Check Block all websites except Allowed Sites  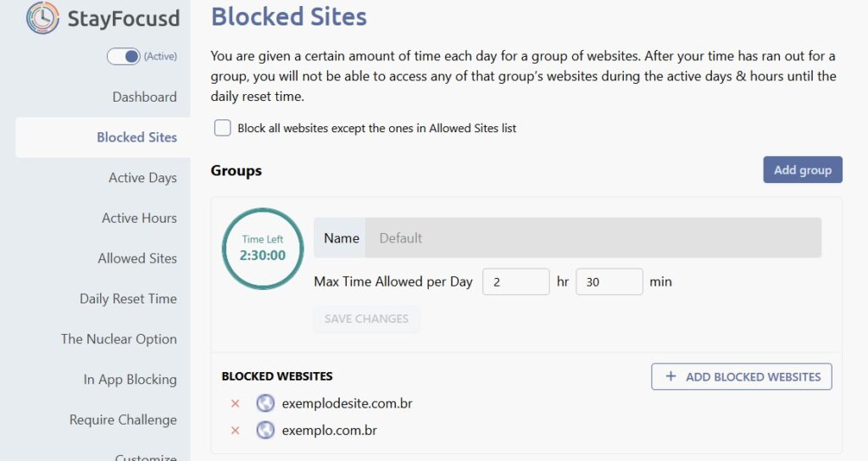(223, 128)
